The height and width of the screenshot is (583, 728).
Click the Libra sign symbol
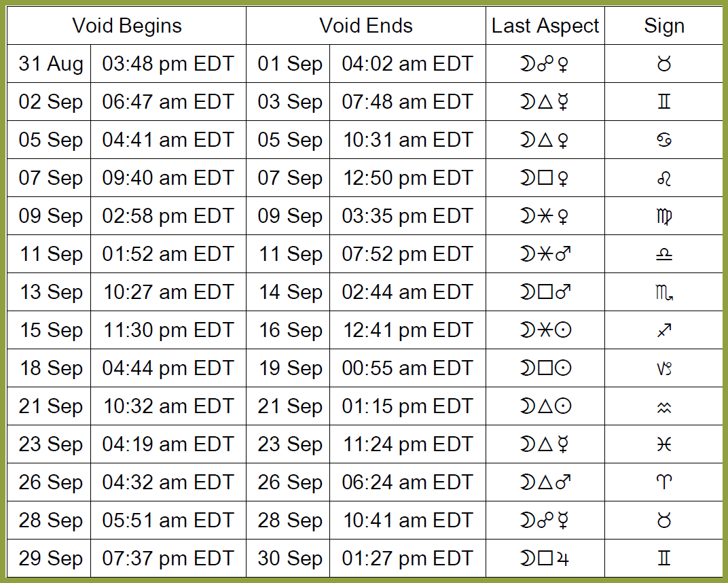click(664, 255)
